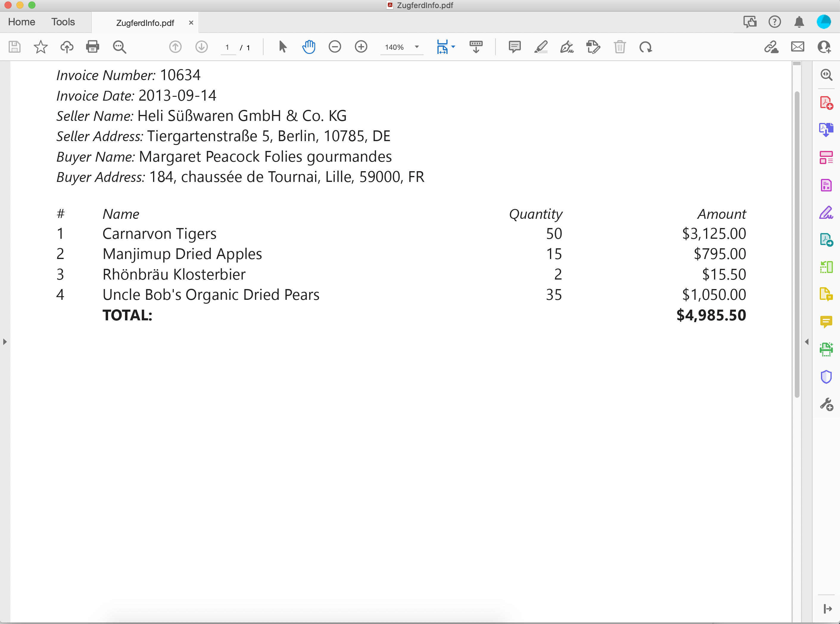Enable the text selection tool toggle
840x624 pixels.
click(x=281, y=46)
